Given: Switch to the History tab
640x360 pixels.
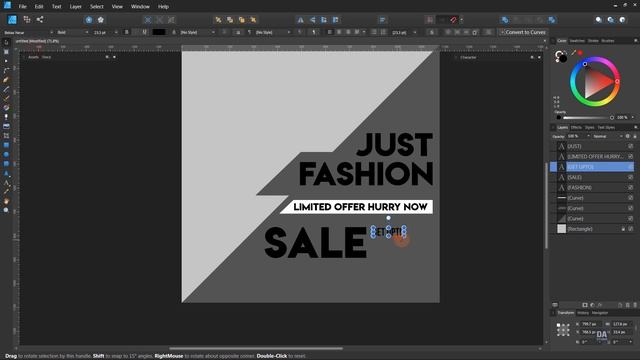Looking at the screenshot, I should tap(583, 313).
